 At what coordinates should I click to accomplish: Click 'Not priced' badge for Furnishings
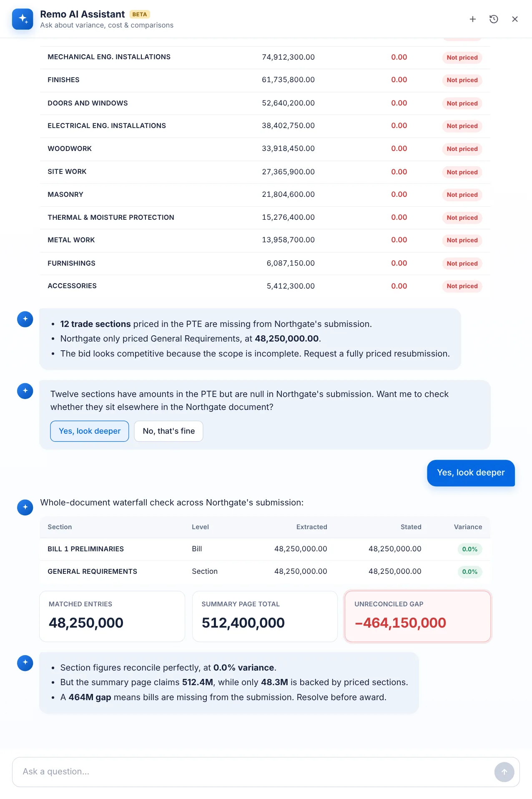(462, 264)
